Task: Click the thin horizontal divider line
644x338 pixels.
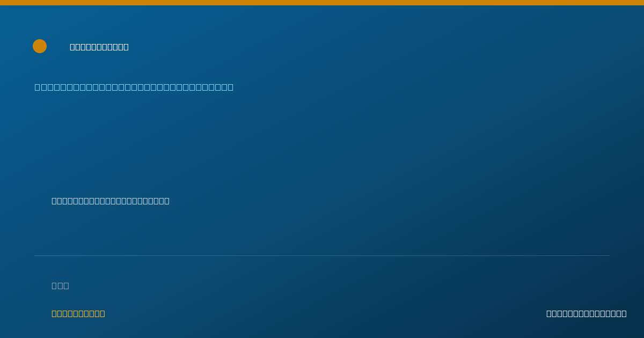Action: 322,255
